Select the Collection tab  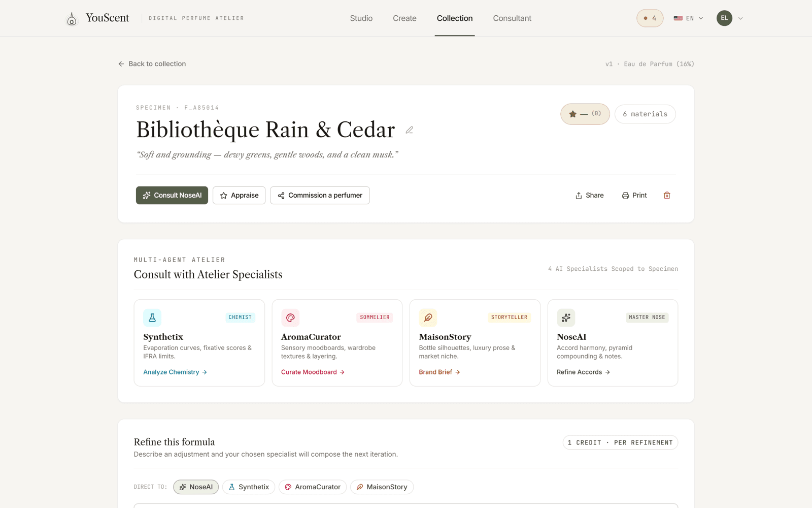click(x=455, y=18)
